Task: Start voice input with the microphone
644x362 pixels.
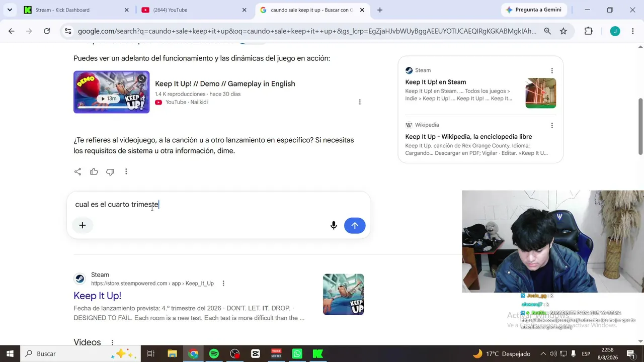Action: pos(334,226)
